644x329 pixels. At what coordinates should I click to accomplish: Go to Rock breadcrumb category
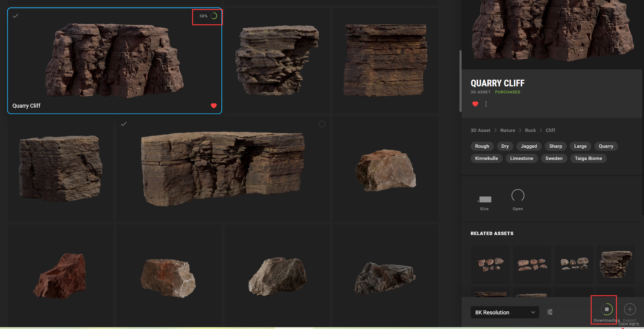[x=530, y=130]
